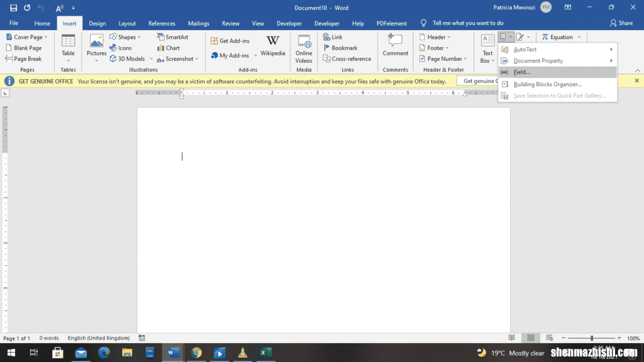Open the Pictures button
644x362 pixels.
pyautogui.click(x=96, y=48)
